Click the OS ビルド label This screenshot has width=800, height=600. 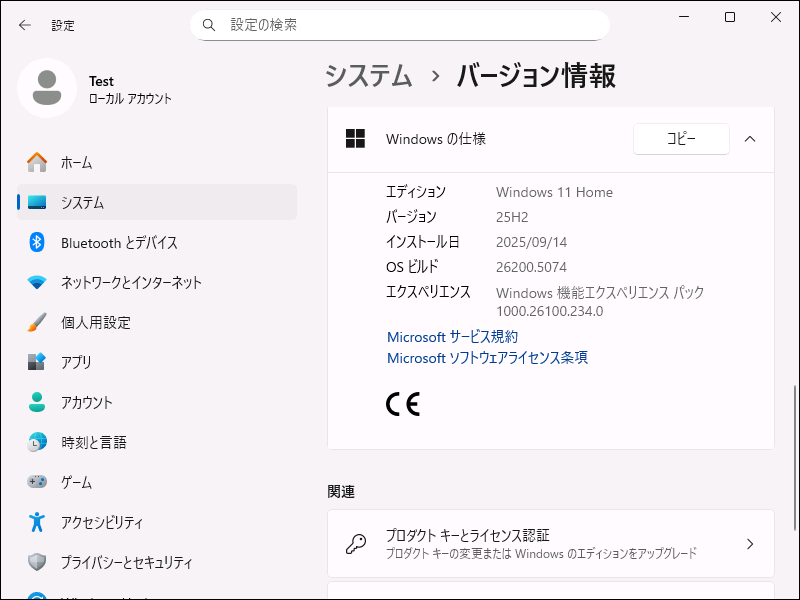(412, 267)
